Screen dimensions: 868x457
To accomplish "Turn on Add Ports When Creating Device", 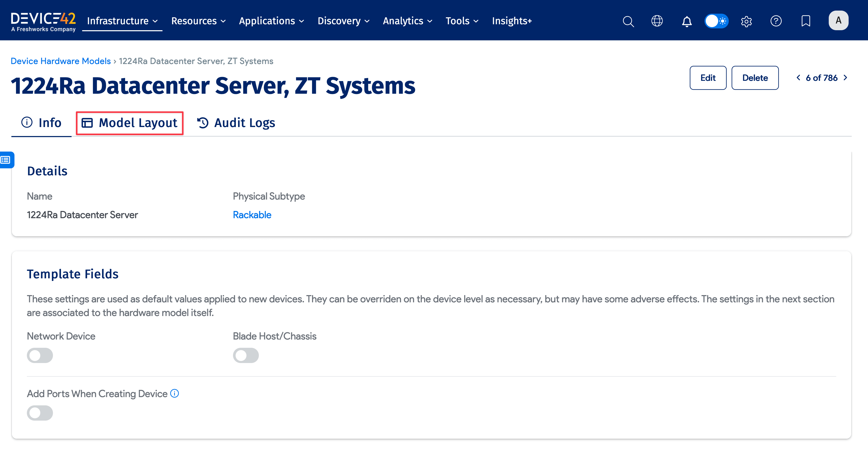I will (40, 413).
